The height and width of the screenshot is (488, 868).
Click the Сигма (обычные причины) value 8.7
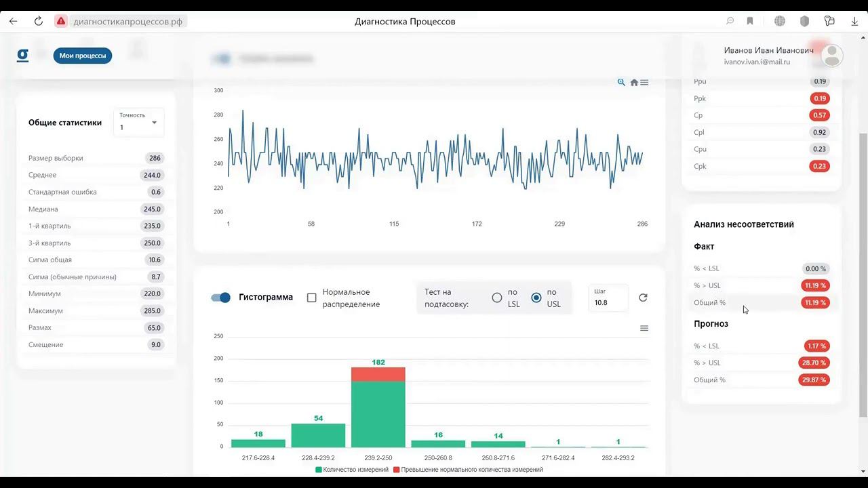click(156, 277)
